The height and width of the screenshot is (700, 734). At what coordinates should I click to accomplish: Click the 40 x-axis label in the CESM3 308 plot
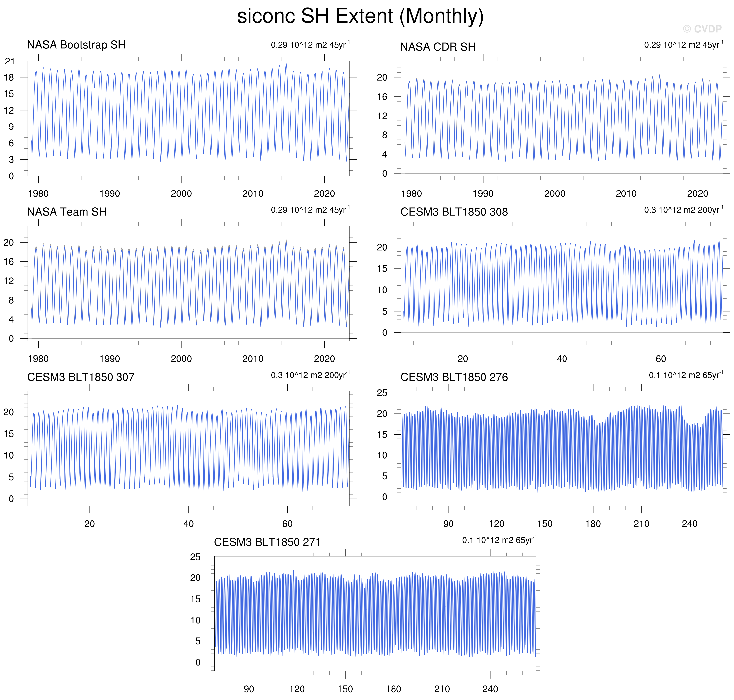[562, 359]
